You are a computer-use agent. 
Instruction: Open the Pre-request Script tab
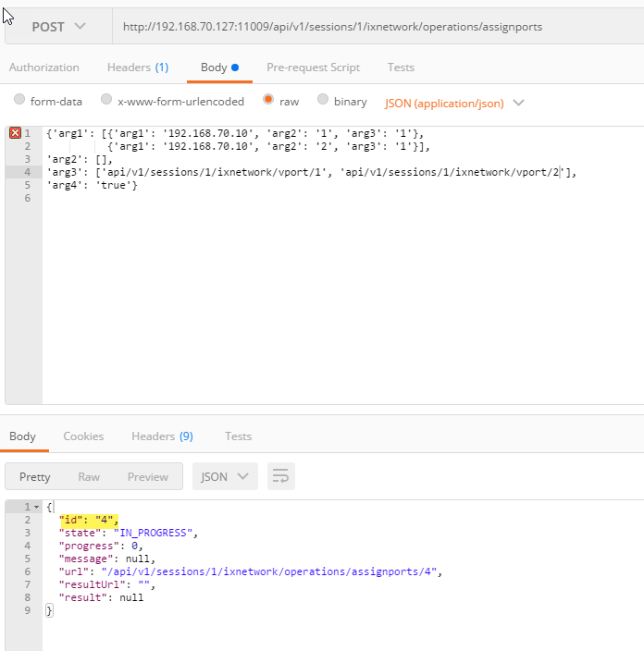[x=313, y=68]
